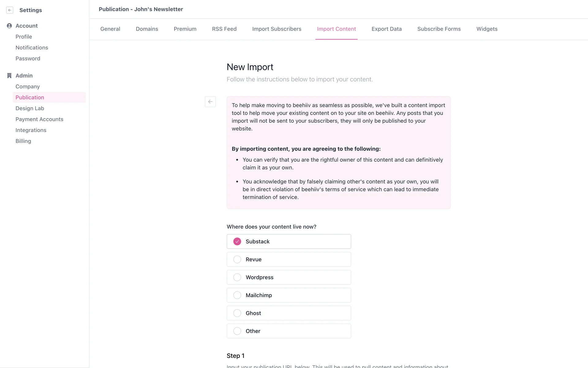Click the Admin building icon

click(x=9, y=75)
